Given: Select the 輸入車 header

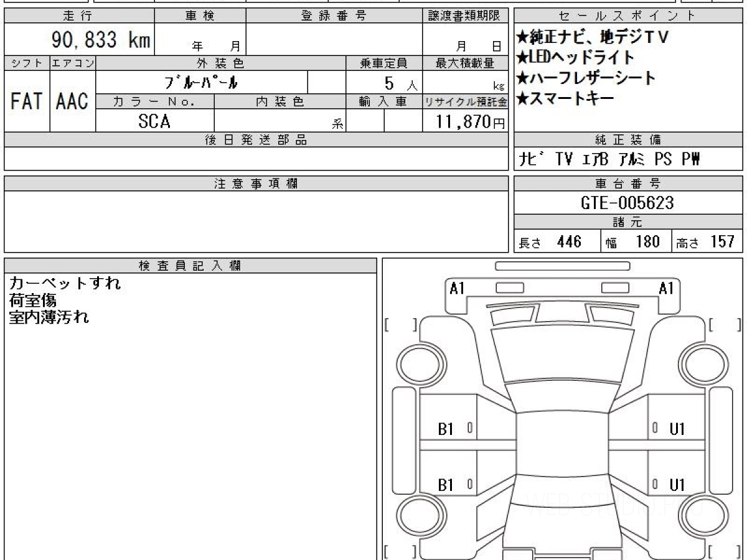Looking at the screenshot, I should tap(384, 101).
